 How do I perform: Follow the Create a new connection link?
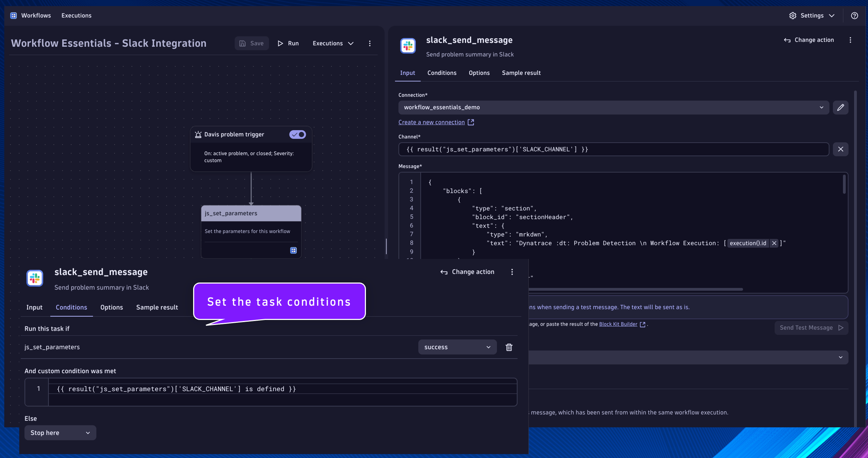click(x=432, y=122)
